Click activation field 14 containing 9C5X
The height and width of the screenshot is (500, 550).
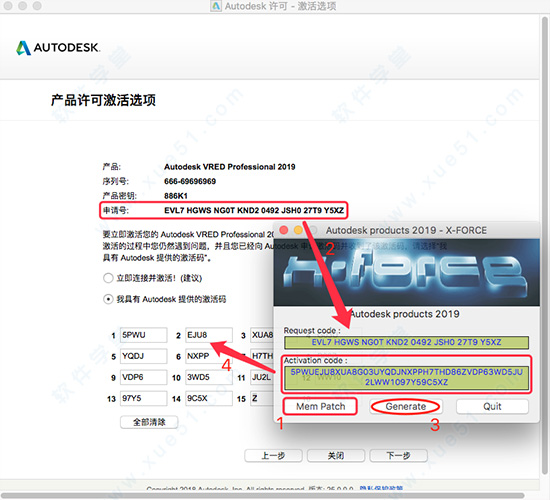[x=209, y=399]
